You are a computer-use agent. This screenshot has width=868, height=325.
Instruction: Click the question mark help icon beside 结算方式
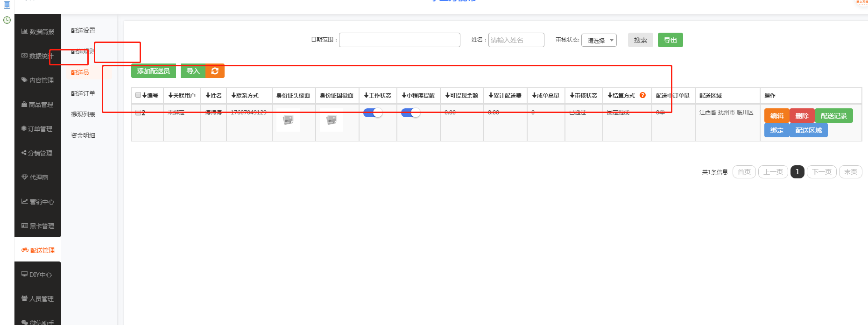[x=642, y=95]
